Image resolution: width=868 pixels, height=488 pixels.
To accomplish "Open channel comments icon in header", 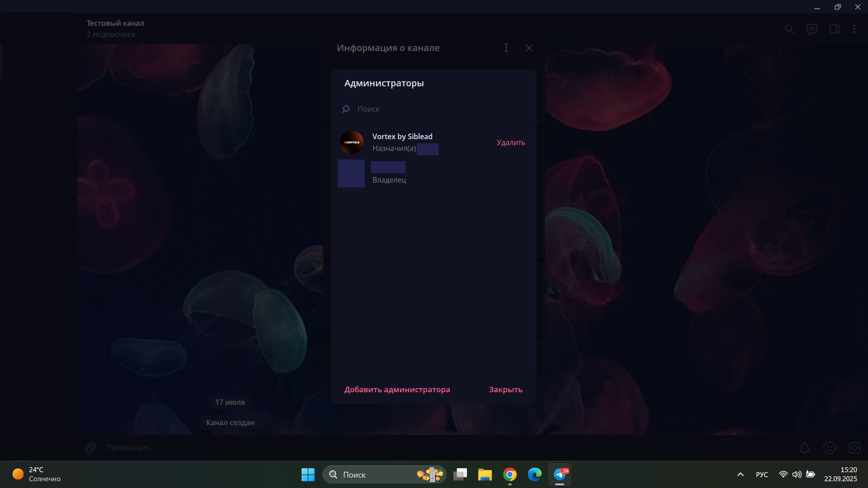I will pos(811,29).
